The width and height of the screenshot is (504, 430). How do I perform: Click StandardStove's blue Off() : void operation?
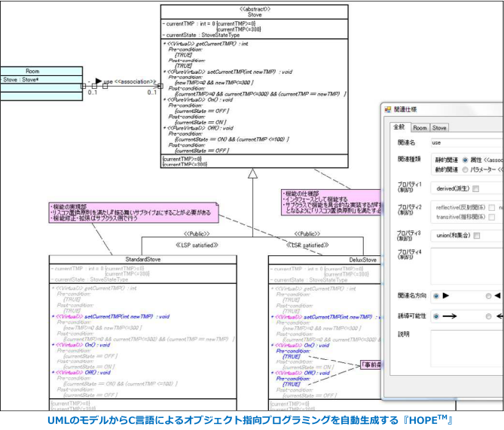pyautogui.click(x=81, y=373)
